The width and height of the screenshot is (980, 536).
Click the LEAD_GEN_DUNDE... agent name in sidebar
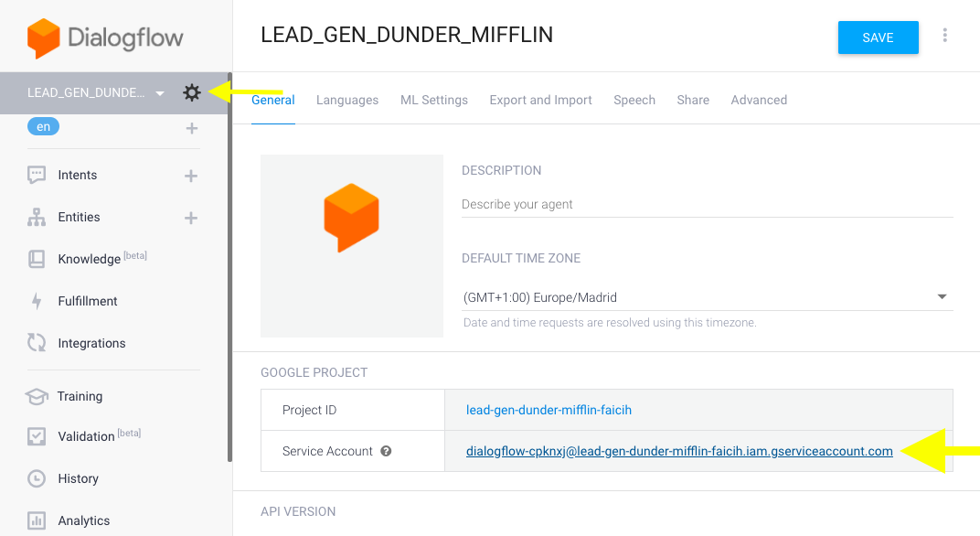tap(86, 92)
